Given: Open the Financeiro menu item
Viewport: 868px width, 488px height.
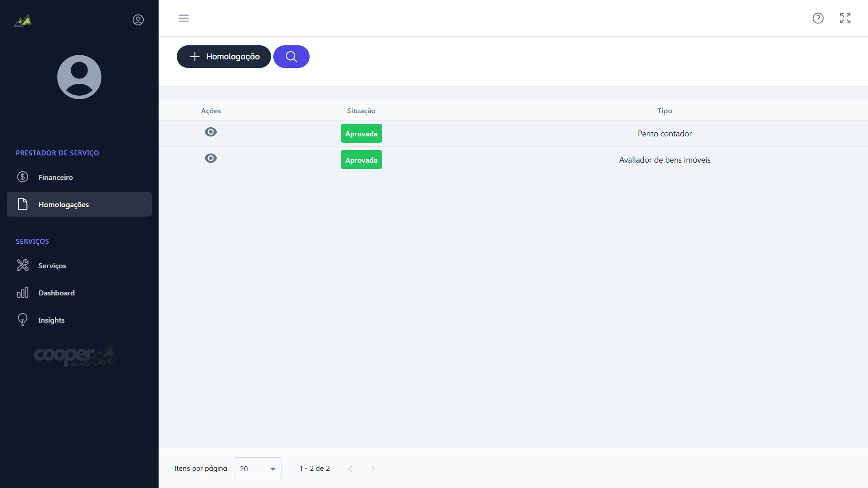Looking at the screenshot, I should point(79,177).
